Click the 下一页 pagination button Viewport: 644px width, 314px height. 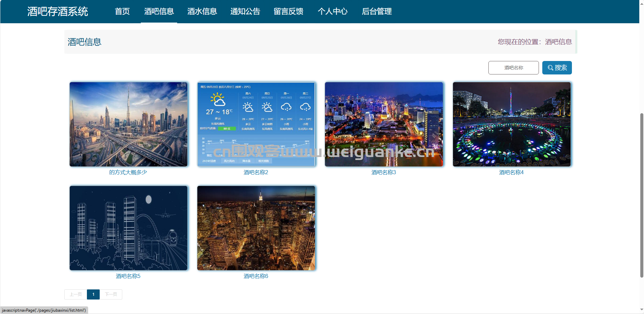click(111, 294)
